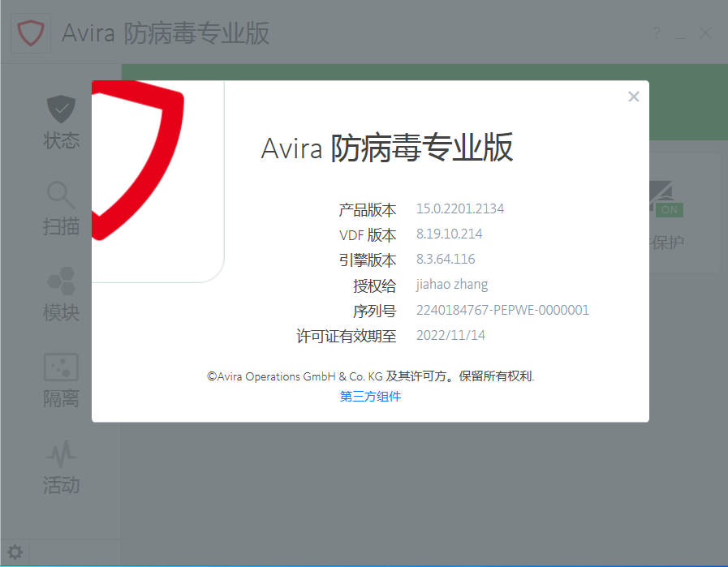This screenshot has height=567, width=728.
Task: Click the 序列号 label
Action: (x=375, y=311)
